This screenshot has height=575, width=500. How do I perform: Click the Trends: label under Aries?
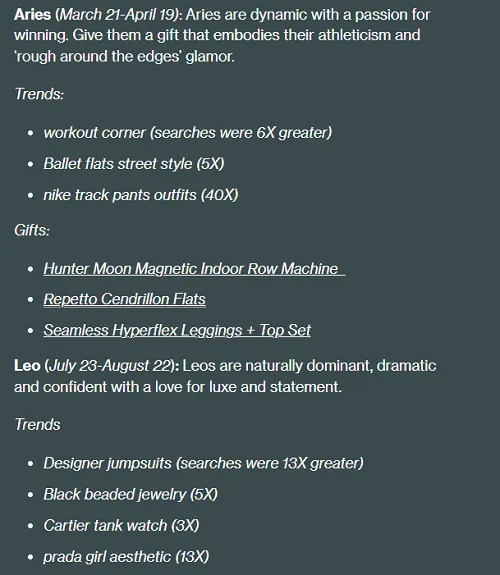(x=39, y=94)
